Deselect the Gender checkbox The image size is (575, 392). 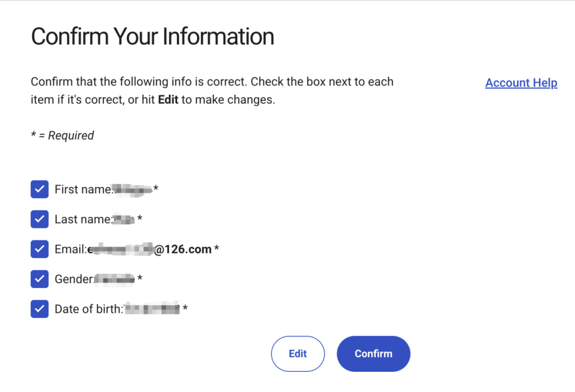[40, 279]
